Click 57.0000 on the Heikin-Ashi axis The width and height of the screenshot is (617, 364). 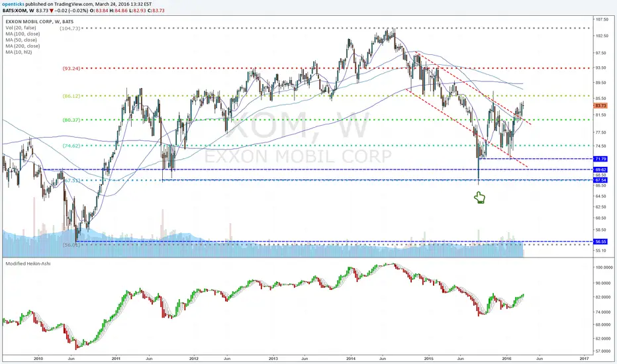click(604, 351)
